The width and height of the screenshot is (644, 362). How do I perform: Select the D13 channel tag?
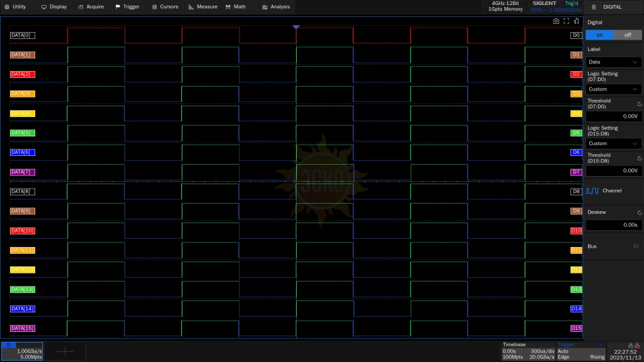pos(576,289)
